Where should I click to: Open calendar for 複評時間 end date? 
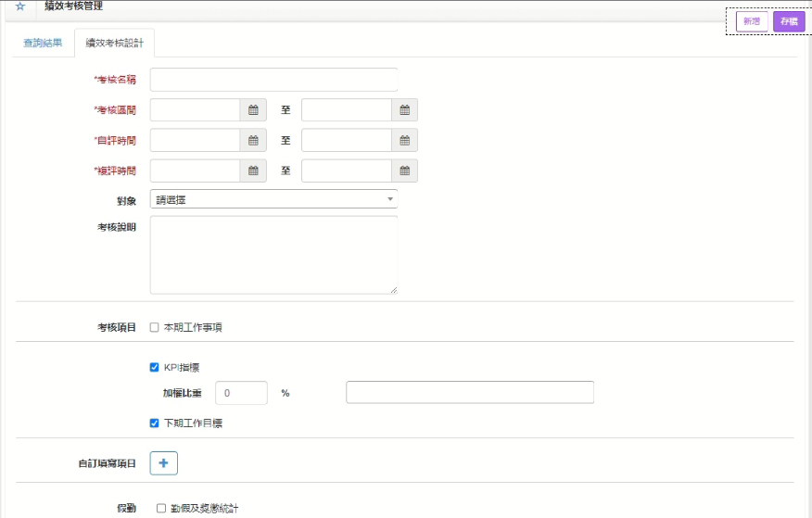click(405, 171)
